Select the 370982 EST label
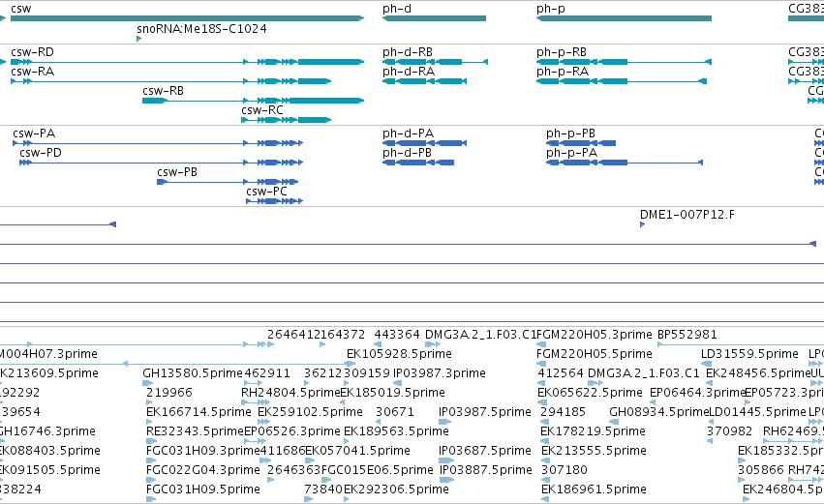Screen dimensions: 824x504 (x=729, y=431)
